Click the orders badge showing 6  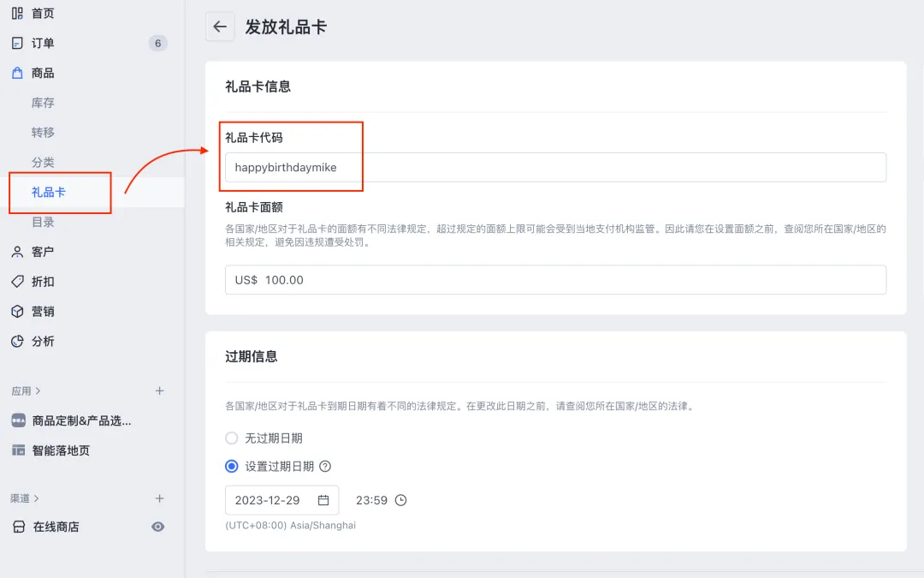(157, 43)
